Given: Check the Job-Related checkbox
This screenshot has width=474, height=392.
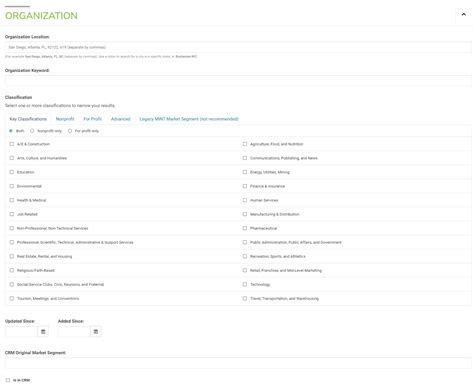Looking at the screenshot, I should coord(12,214).
